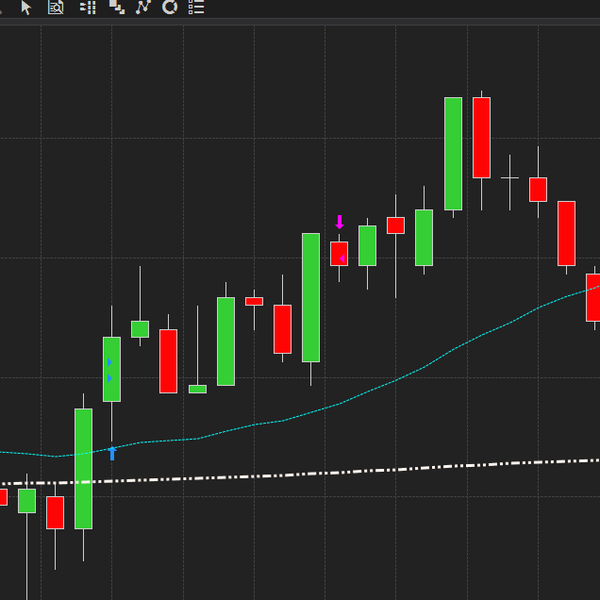Open the Data Box magnifier icon
This screenshot has height=600, width=600.
click(56, 7)
